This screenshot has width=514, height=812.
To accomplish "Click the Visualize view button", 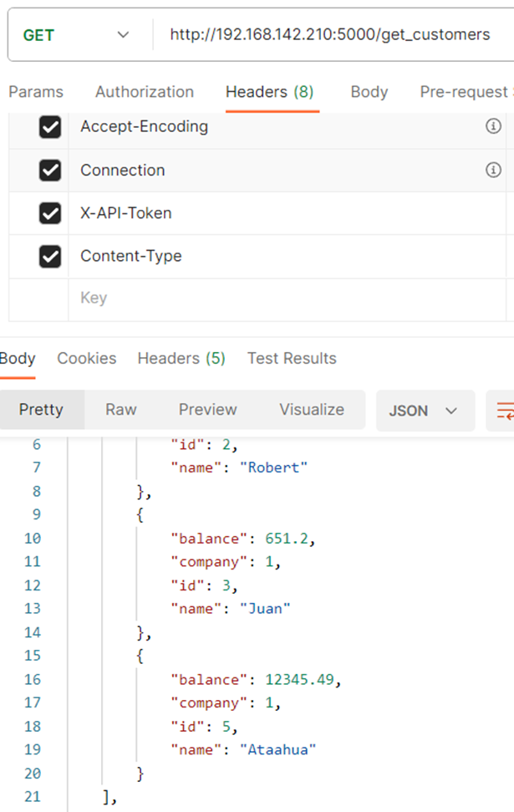I will point(312,410).
